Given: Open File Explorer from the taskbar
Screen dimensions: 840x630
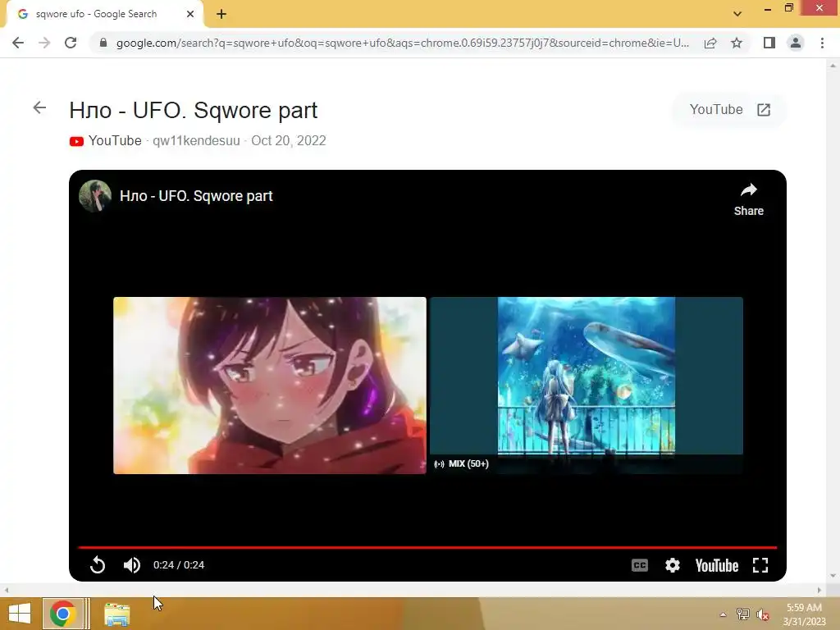Looking at the screenshot, I should tap(116, 614).
